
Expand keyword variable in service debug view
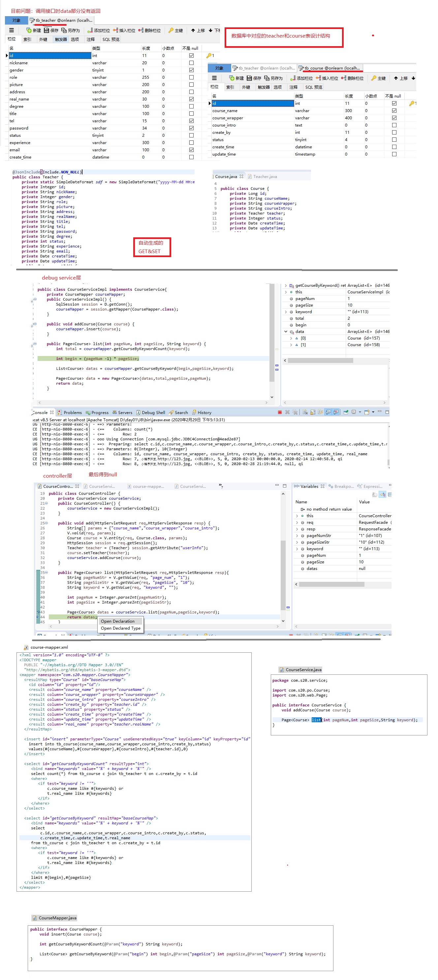(286, 312)
